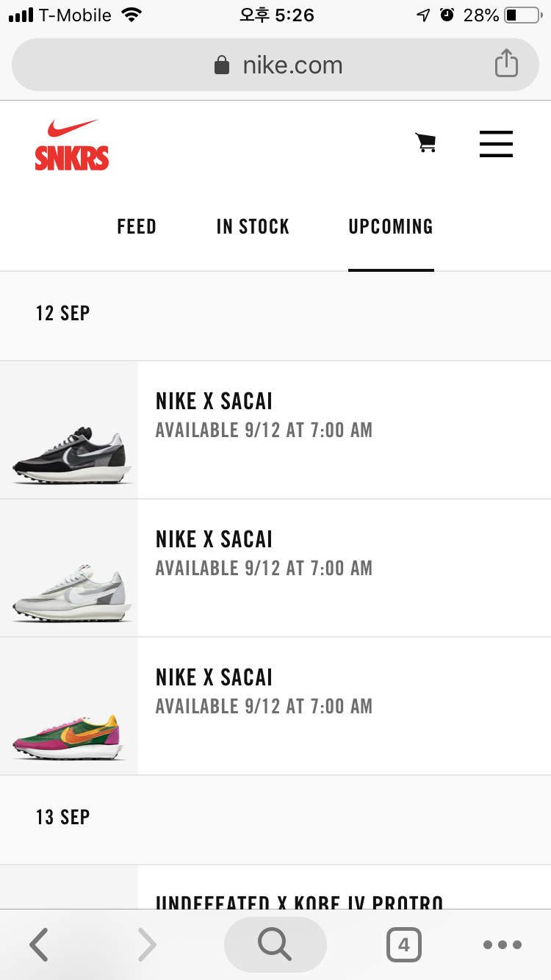Open the browser tabs switcher showing 4

403,945
